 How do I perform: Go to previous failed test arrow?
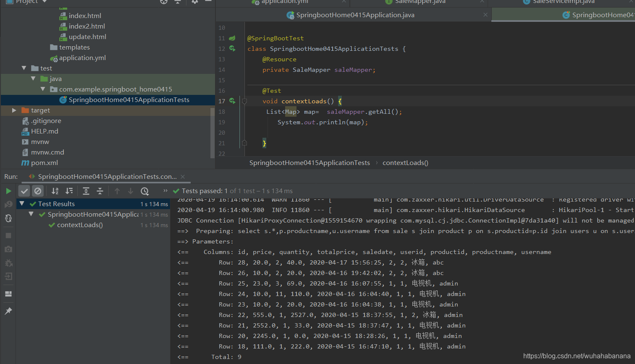[117, 191]
